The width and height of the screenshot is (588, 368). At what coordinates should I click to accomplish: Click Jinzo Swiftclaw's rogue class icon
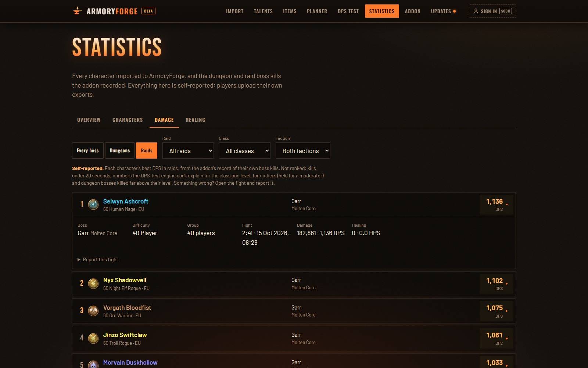(x=93, y=338)
